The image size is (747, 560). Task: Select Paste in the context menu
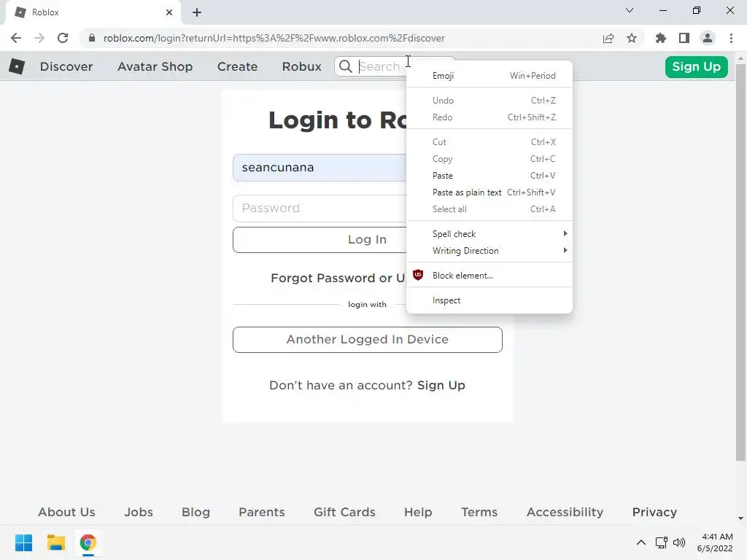[489, 176]
